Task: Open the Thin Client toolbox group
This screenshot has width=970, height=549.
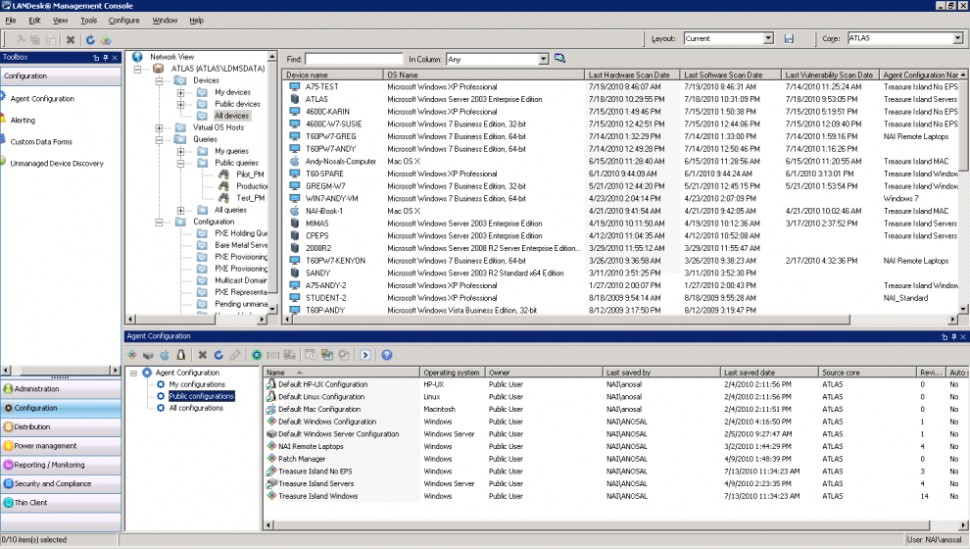Action: (x=61, y=503)
